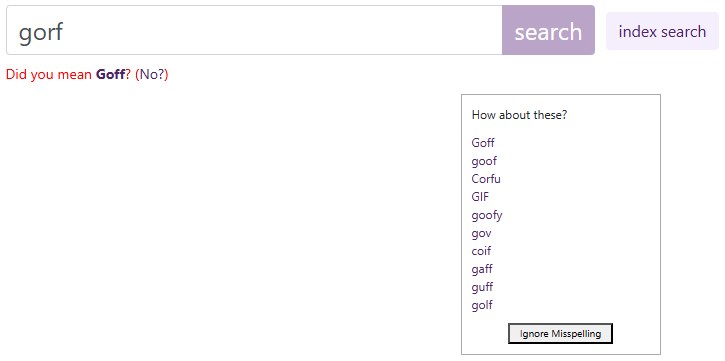Click the 'How about these?' heading

[519, 115]
